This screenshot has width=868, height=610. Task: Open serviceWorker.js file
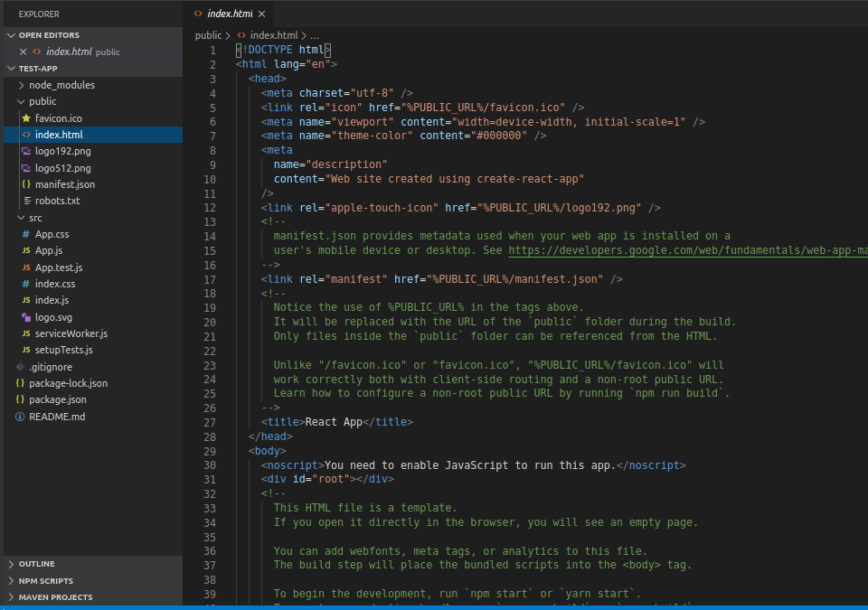71,333
